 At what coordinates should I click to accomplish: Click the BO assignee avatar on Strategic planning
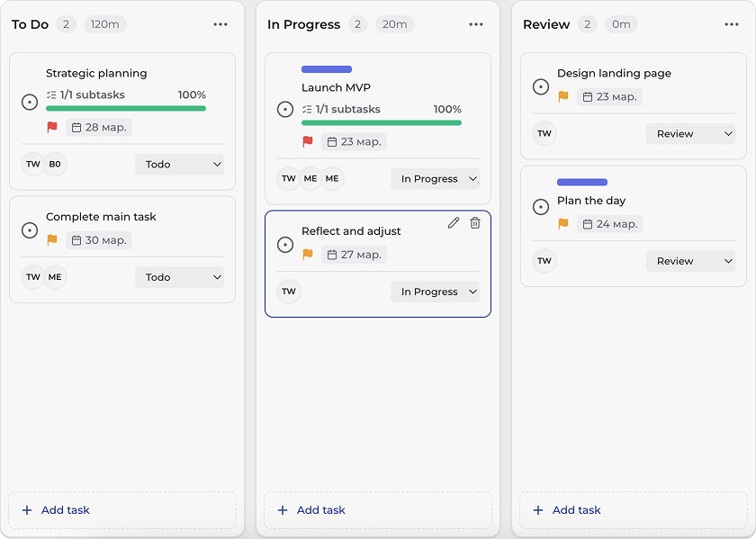55,165
